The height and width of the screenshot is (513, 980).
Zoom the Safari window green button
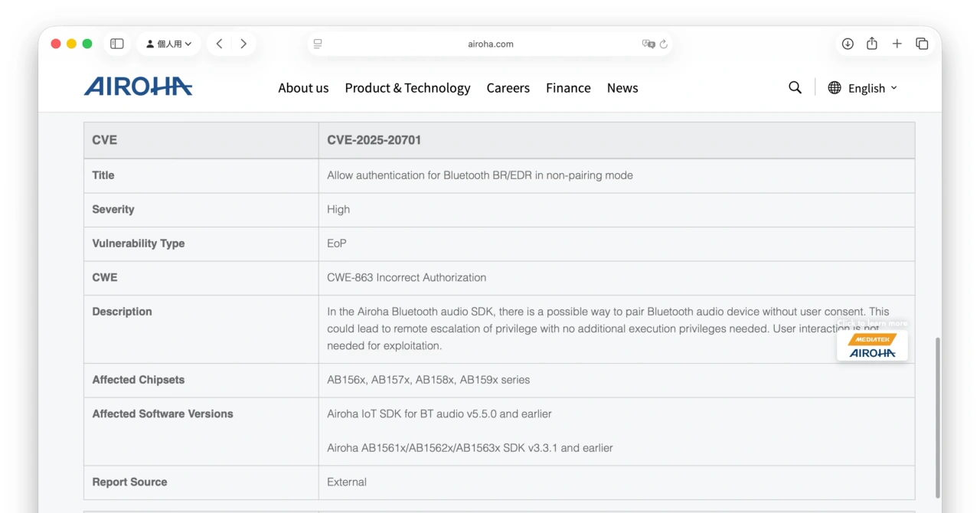[87, 44]
